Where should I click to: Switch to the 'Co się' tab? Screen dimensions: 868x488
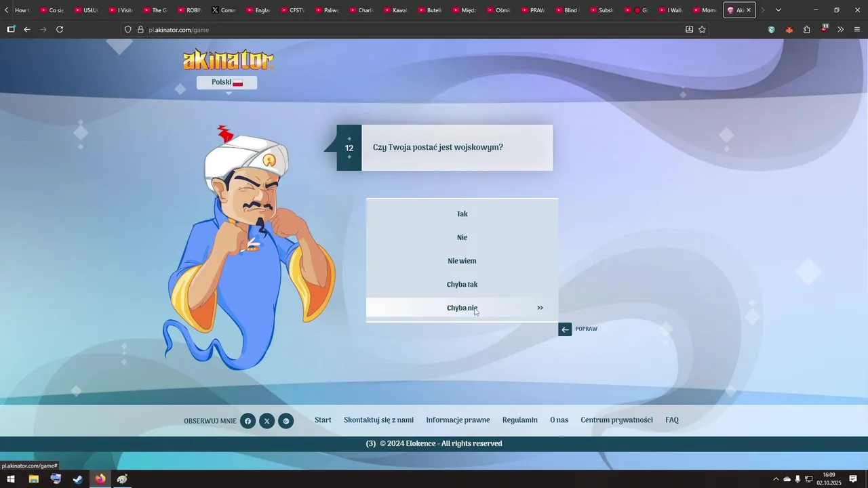(x=53, y=10)
